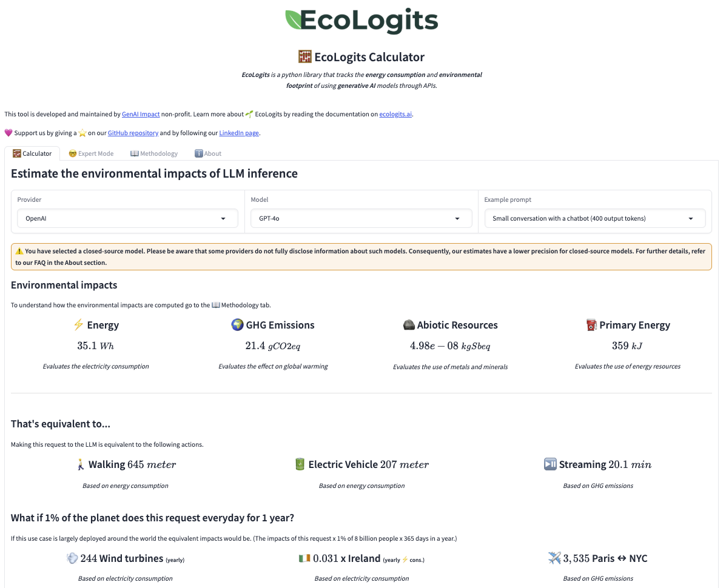Click the fuel pump Primary Energy icon
The image size is (726, 588).
coord(592,325)
